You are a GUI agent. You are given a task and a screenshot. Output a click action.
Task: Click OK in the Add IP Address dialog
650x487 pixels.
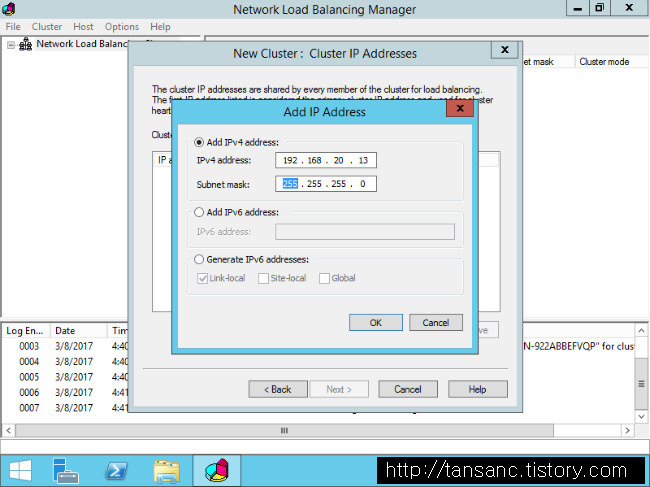(376, 322)
